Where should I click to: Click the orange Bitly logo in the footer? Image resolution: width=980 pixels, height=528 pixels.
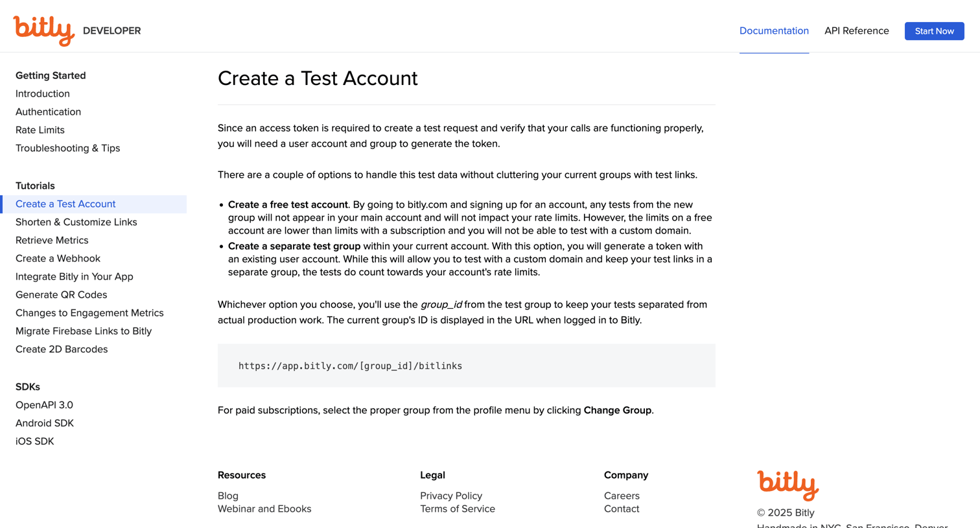coord(788,485)
